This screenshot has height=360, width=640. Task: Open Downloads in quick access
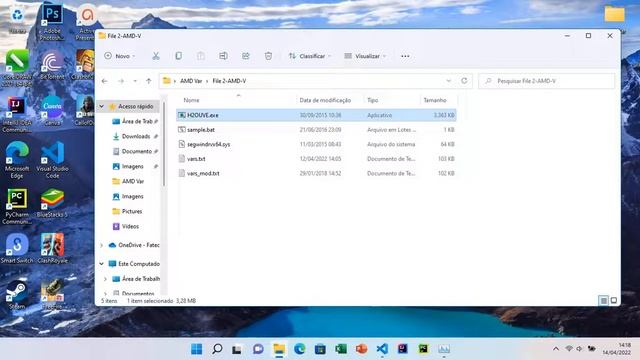(x=136, y=136)
